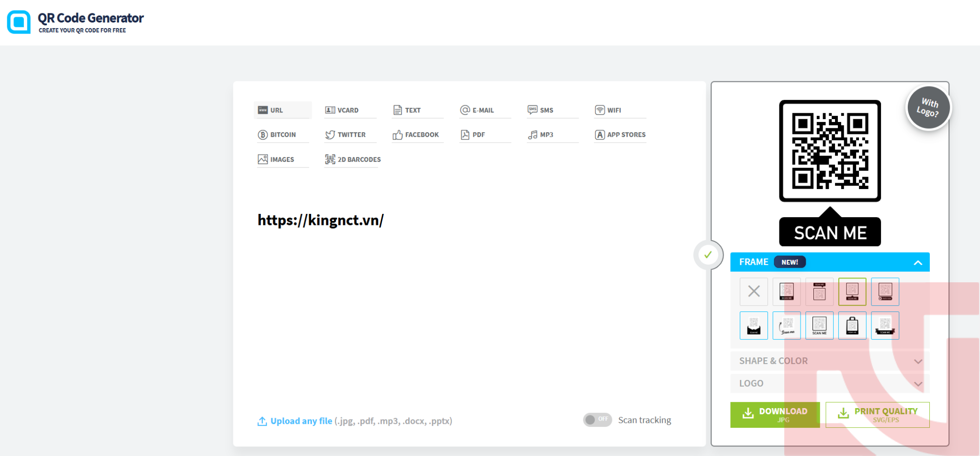Open the 'Upload any file' link
980x456 pixels.
point(301,421)
